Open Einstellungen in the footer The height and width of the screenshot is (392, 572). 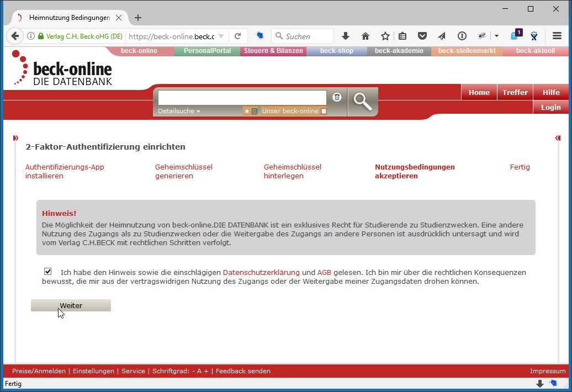93,371
